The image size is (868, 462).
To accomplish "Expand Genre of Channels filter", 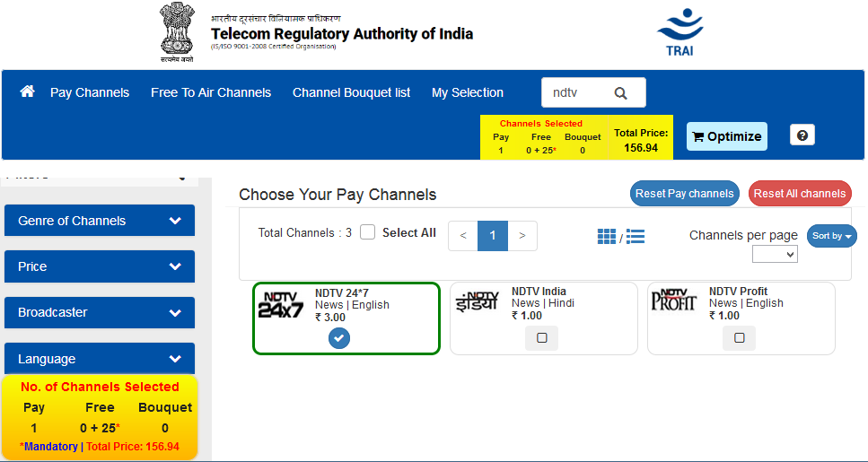I will [x=100, y=220].
